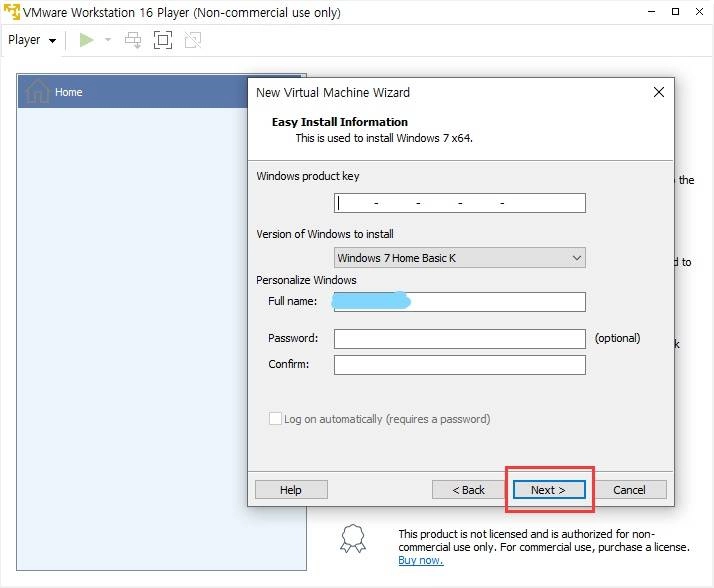Screen dimensions: 714x588
Task: Minimize the VMware Player window
Action: pos(652,12)
